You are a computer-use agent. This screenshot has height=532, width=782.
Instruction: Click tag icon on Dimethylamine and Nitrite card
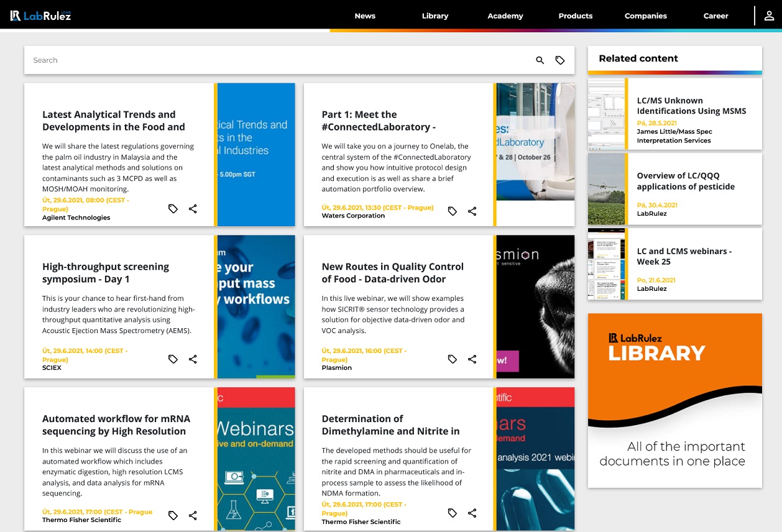tap(453, 513)
